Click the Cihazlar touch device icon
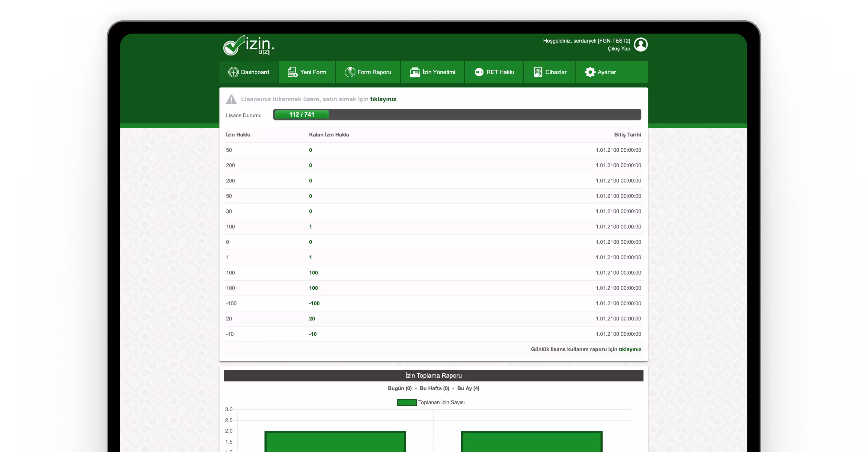The image size is (868, 452). 538,72
